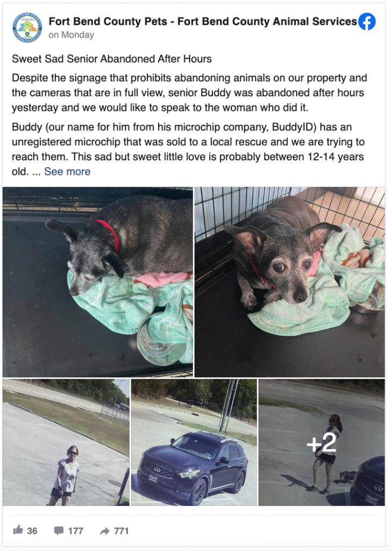Click the paragraph about signage prohibiting abandonment
The height and width of the screenshot is (551, 392).
(x=189, y=93)
